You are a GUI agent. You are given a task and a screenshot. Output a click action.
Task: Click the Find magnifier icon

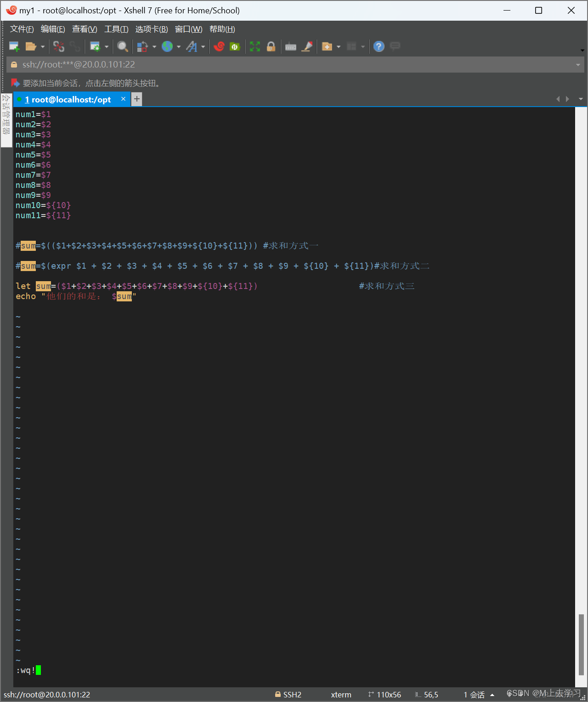(x=123, y=46)
